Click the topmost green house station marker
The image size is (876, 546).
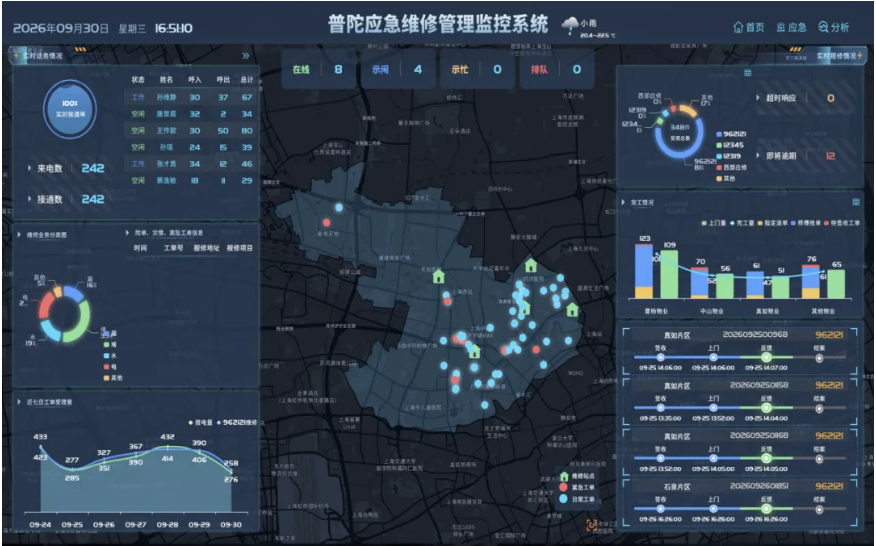pos(531,264)
